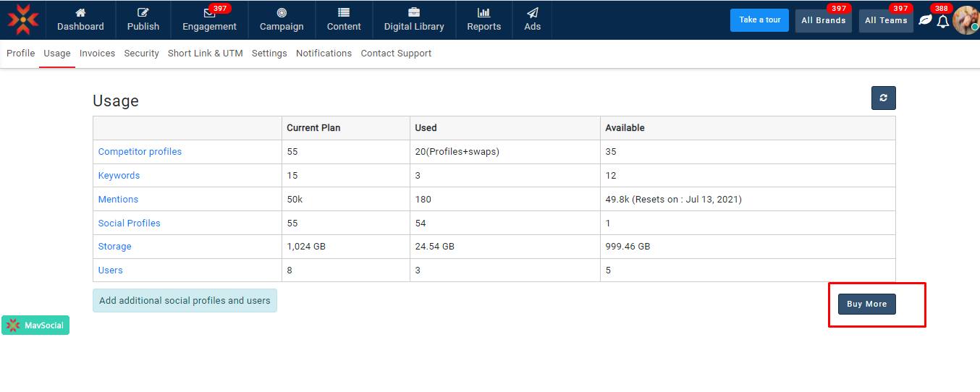Click the Competitor profiles link
The height and width of the screenshot is (392, 980).
[140, 152]
